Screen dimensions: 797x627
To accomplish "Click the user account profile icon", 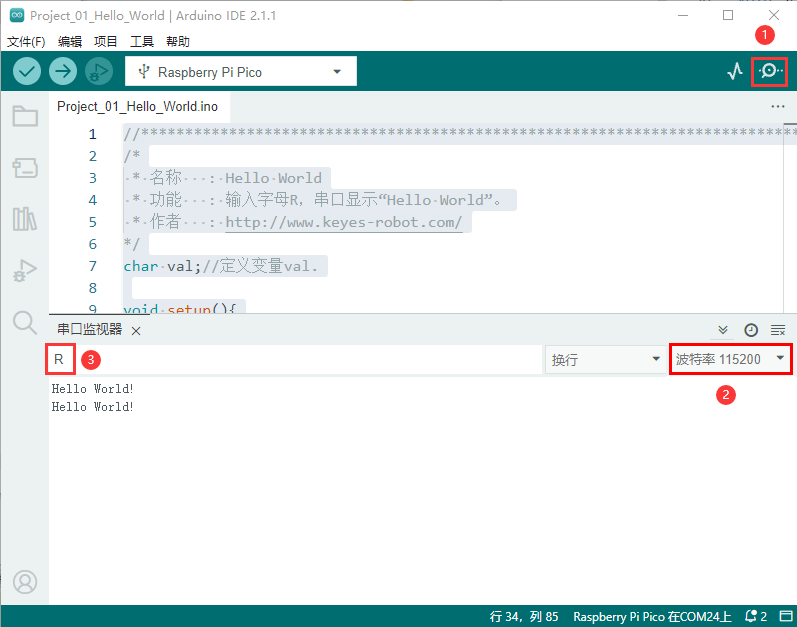I will pos(25,582).
